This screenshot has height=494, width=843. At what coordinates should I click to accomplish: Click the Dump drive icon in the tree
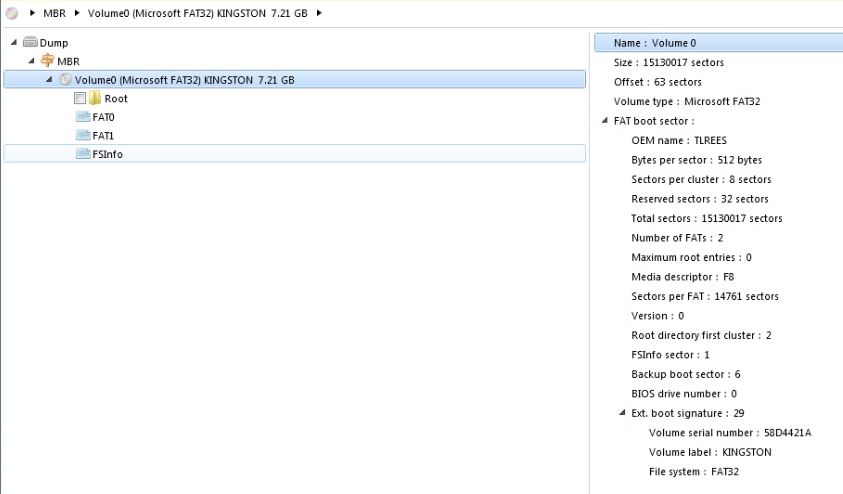(x=30, y=43)
